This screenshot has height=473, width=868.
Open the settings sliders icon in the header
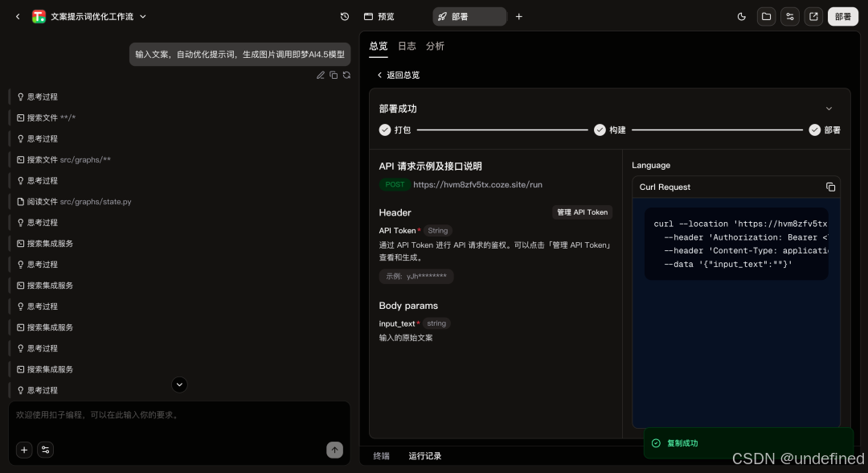[790, 17]
